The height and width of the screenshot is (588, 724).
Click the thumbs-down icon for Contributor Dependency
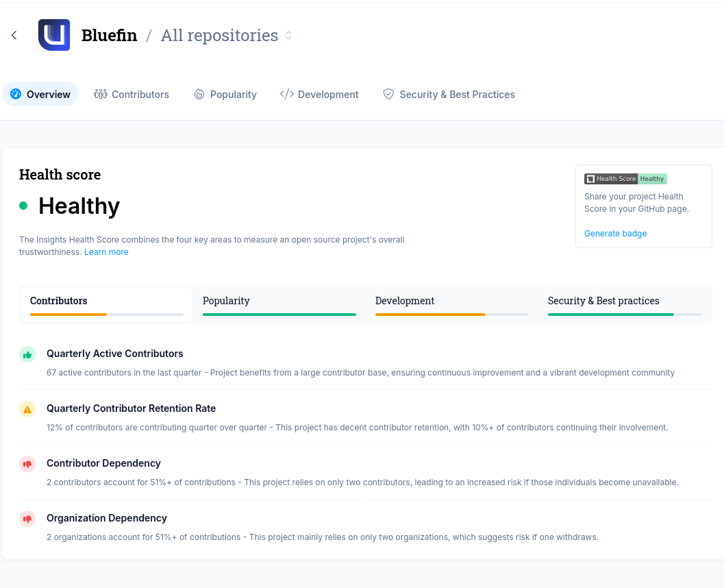(27, 464)
